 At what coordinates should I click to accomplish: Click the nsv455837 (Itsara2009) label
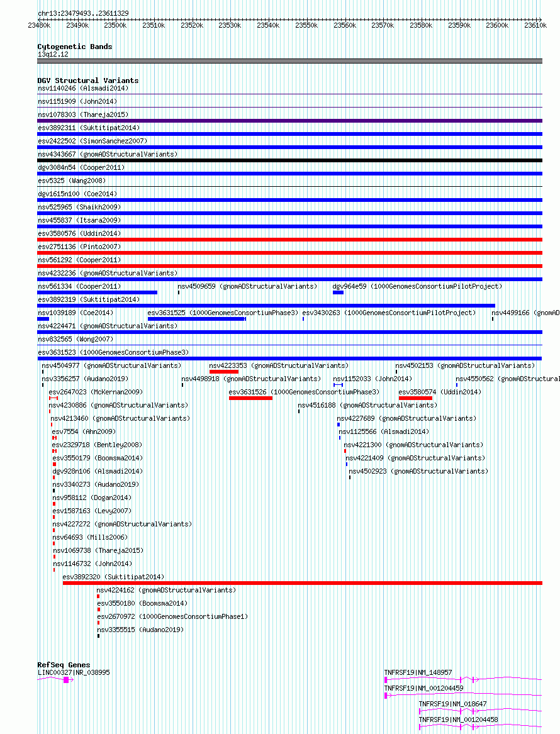point(79,220)
